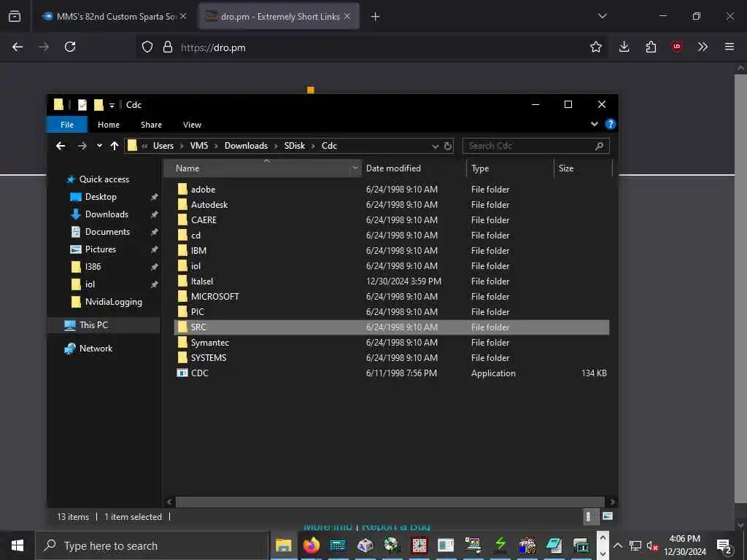Viewport: 747px width, 560px height.
Task: Refresh the Cdc folder view
Action: tap(447, 146)
